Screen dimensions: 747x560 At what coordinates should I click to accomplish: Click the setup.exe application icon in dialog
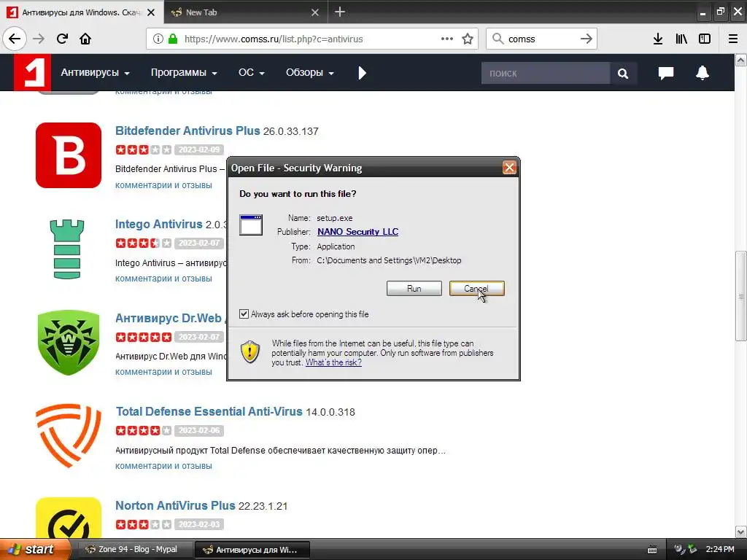(251, 225)
